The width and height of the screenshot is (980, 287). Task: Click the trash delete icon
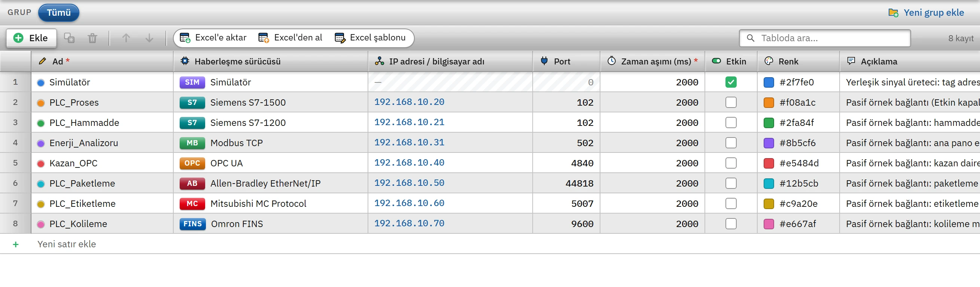(x=92, y=38)
